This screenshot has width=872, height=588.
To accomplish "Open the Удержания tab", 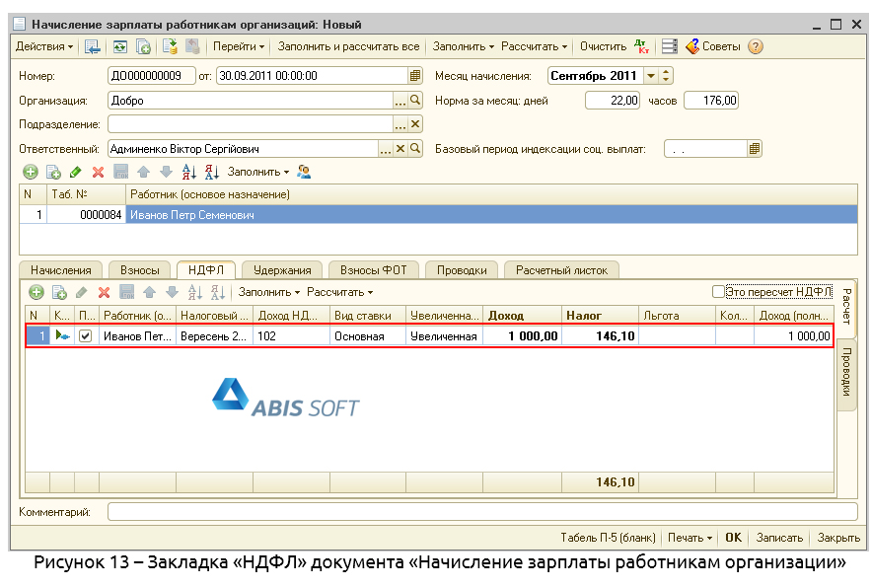I will (282, 270).
